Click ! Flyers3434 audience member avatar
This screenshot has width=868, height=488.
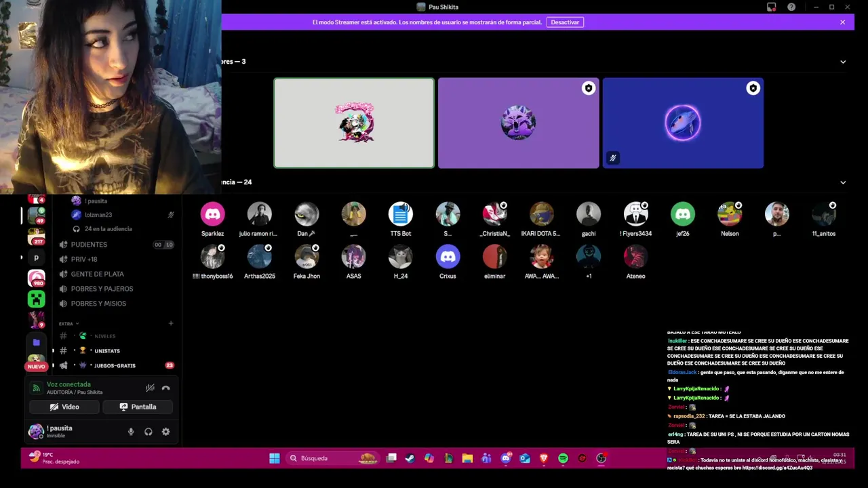635,214
